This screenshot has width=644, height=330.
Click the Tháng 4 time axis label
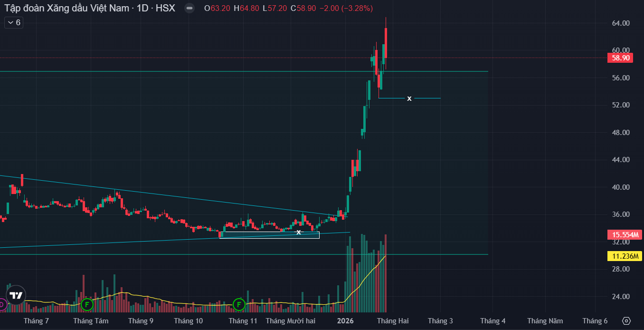[492, 321]
